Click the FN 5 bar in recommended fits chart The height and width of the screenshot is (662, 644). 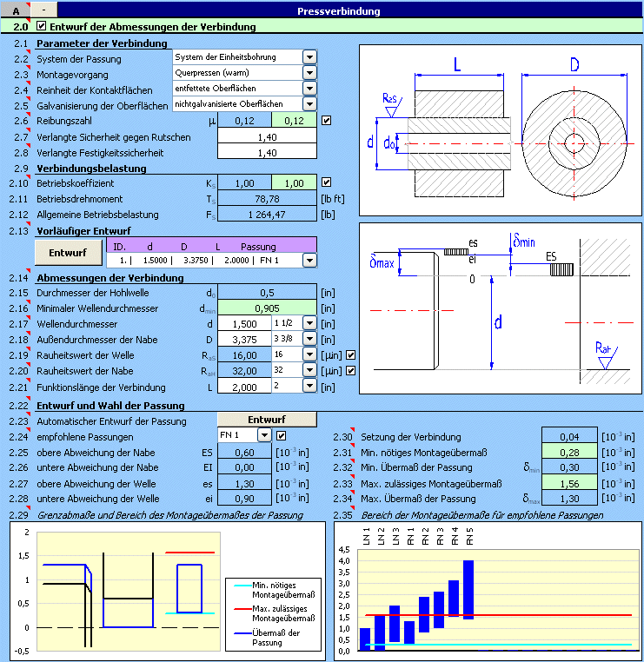click(x=468, y=590)
